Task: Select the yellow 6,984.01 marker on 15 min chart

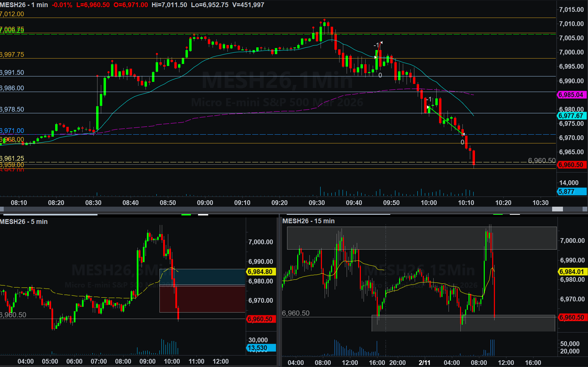Action: (572, 272)
